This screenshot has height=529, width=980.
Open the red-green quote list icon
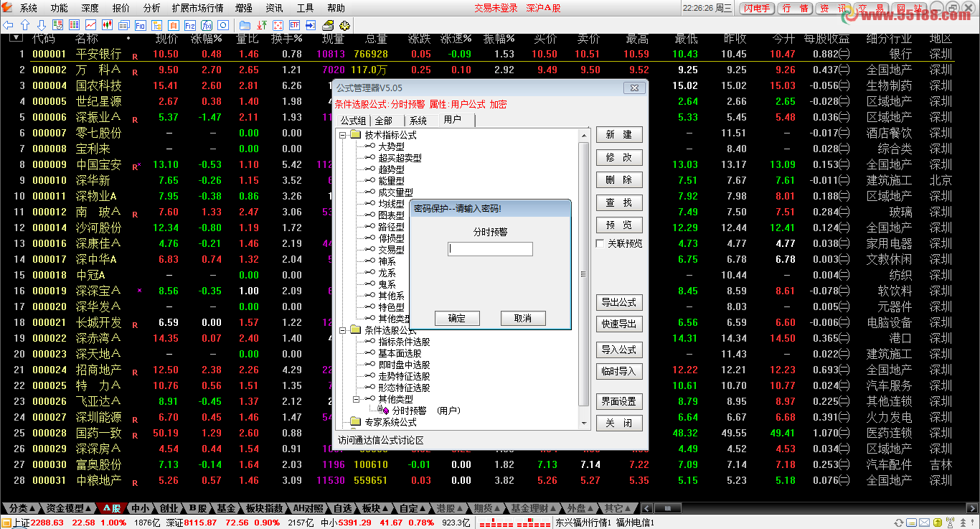(74, 25)
